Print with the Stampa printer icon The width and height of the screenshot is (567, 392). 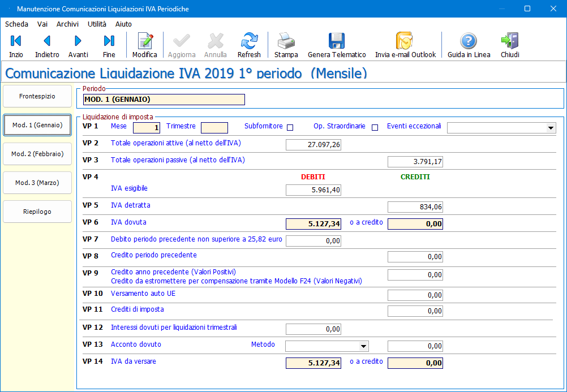coord(286,41)
